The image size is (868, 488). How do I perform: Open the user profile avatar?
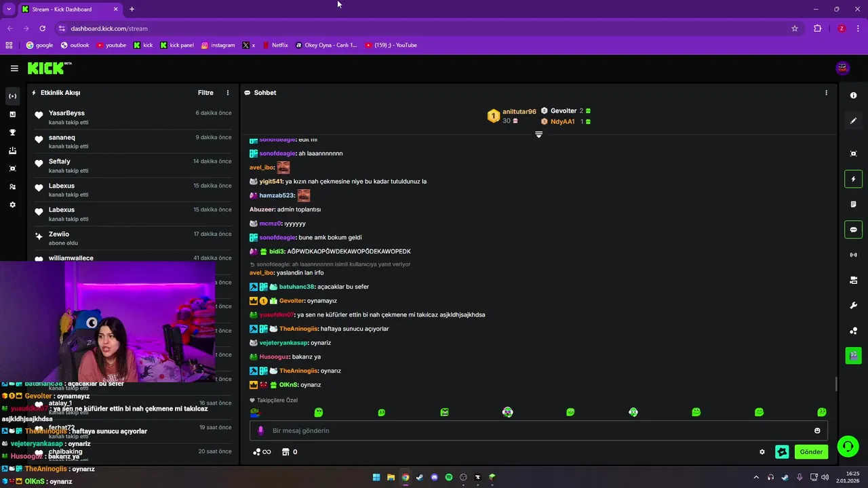(843, 68)
